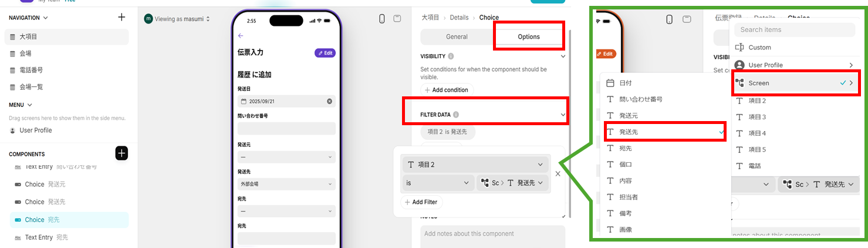Choose 内容 in the screen column list

[x=666, y=180]
